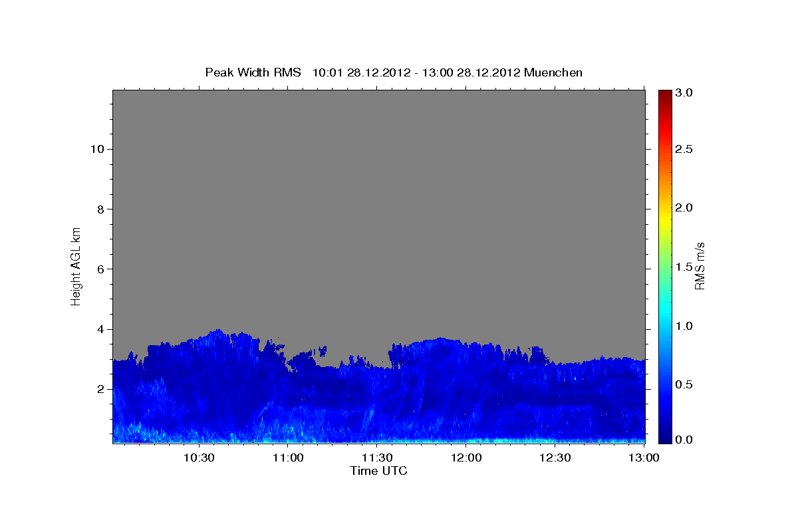
Task: Click the height tick label 4
Action: click(x=100, y=329)
